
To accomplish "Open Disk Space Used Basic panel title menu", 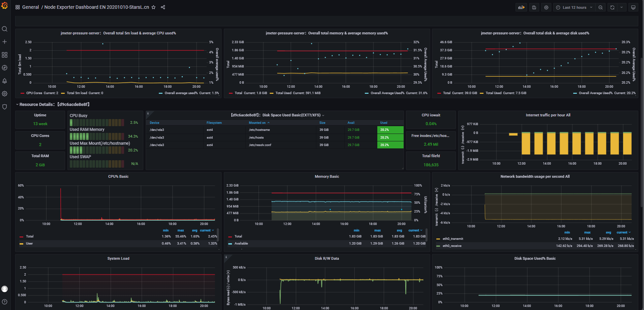I will pos(277,115).
